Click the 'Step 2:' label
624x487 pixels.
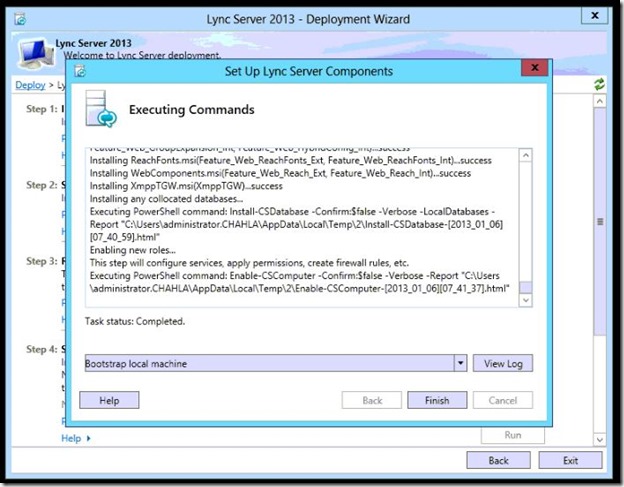pos(42,185)
